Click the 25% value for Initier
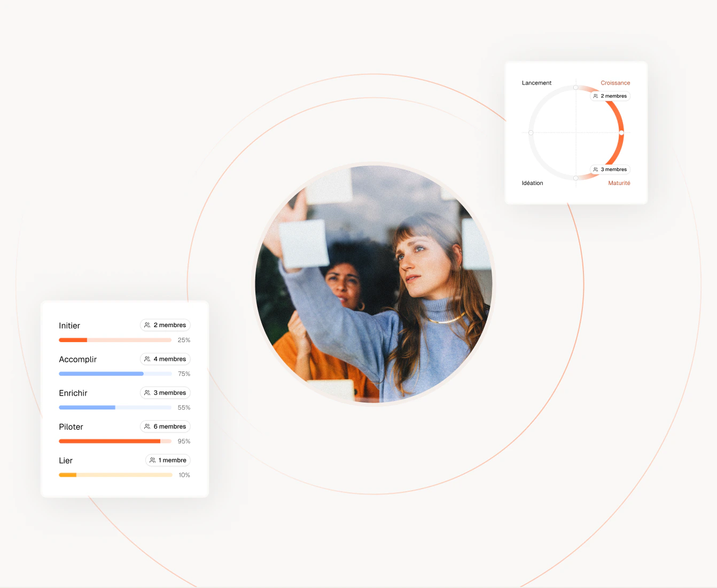This screenshot has height=588, width=717. point(184,340)
